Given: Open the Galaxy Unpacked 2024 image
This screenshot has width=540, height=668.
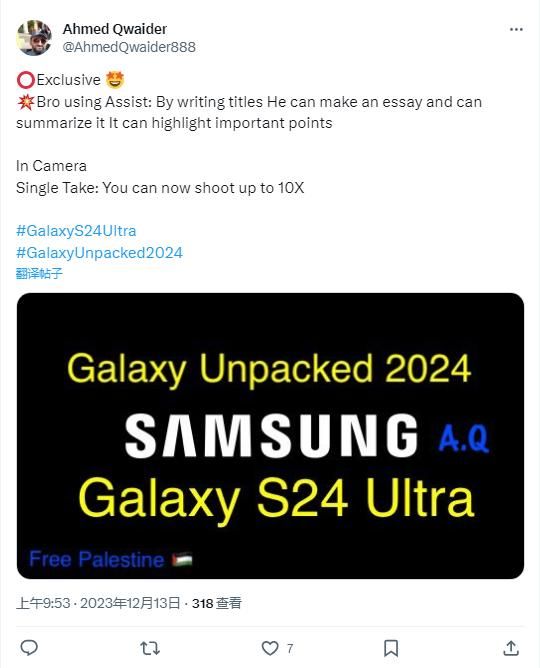Looking at the screenshot, I should click(x=270, y=435).
